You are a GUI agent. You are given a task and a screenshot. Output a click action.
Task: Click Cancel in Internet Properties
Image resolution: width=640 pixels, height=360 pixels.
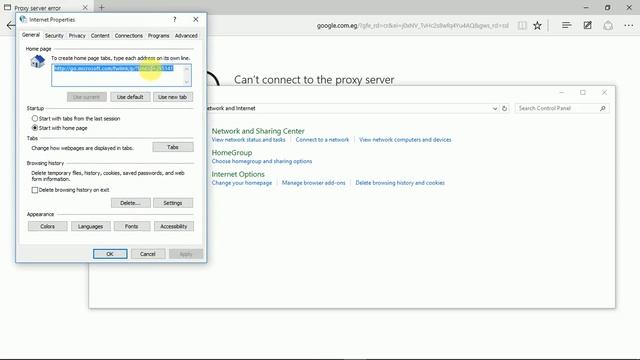pos(148,254)
